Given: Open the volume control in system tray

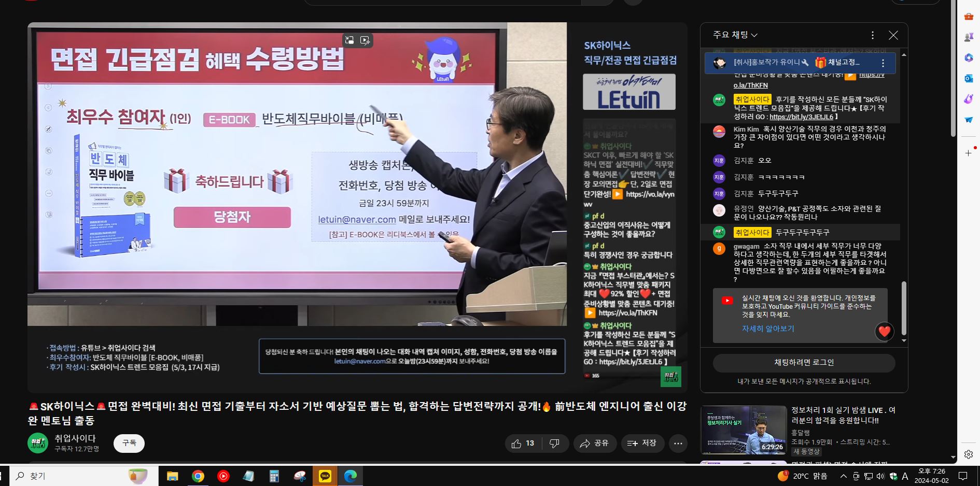Looking at the screenshot, I should coord(880,476).
